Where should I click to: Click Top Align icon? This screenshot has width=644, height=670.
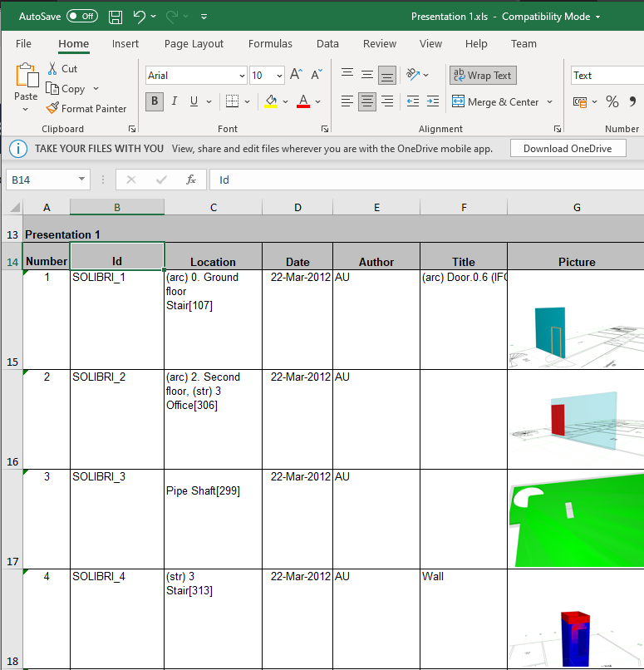point(347,75)
